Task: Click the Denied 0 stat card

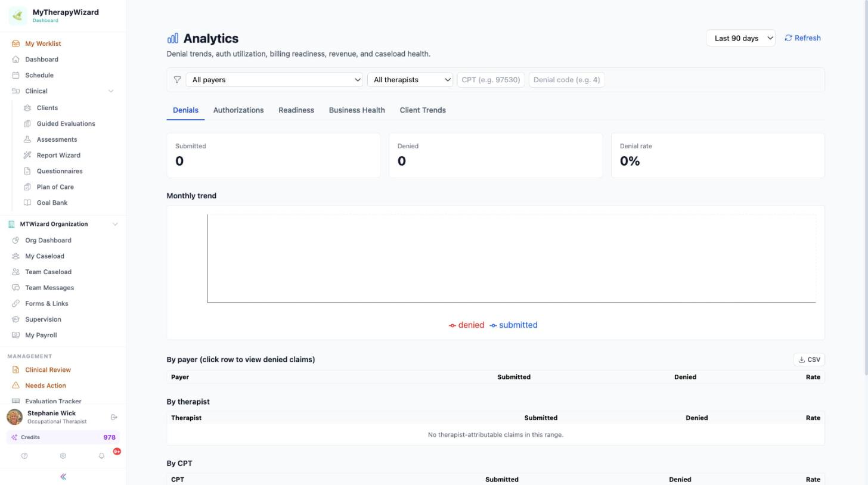Action: pyautogui.click(x=495, y=156)
